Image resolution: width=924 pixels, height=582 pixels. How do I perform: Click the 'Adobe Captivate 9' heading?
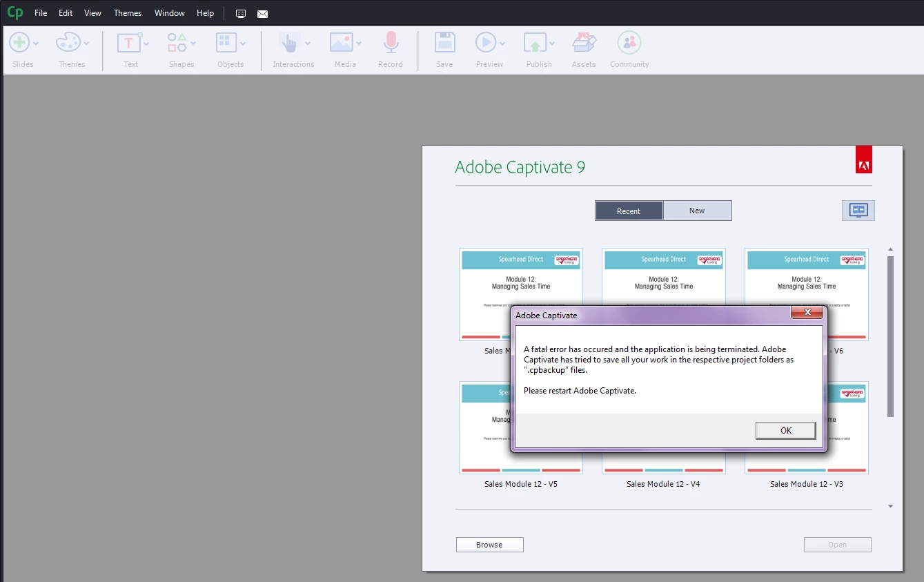[520, 167]
